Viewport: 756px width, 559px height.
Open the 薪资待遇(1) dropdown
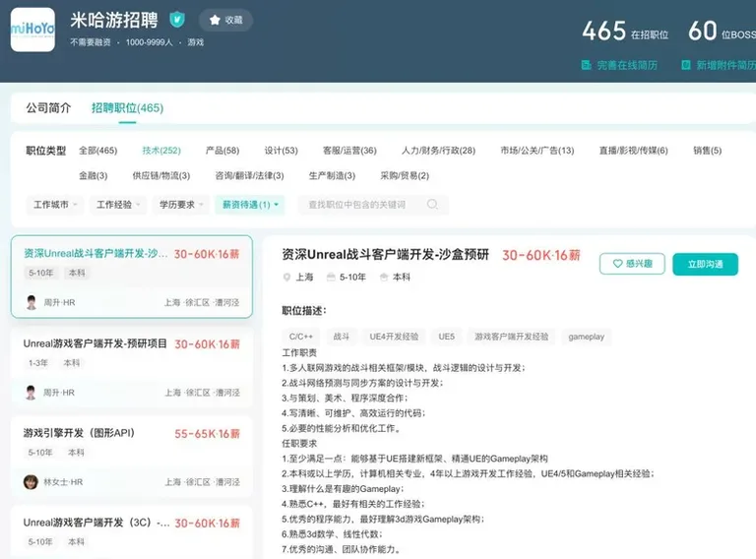point(250,205)
